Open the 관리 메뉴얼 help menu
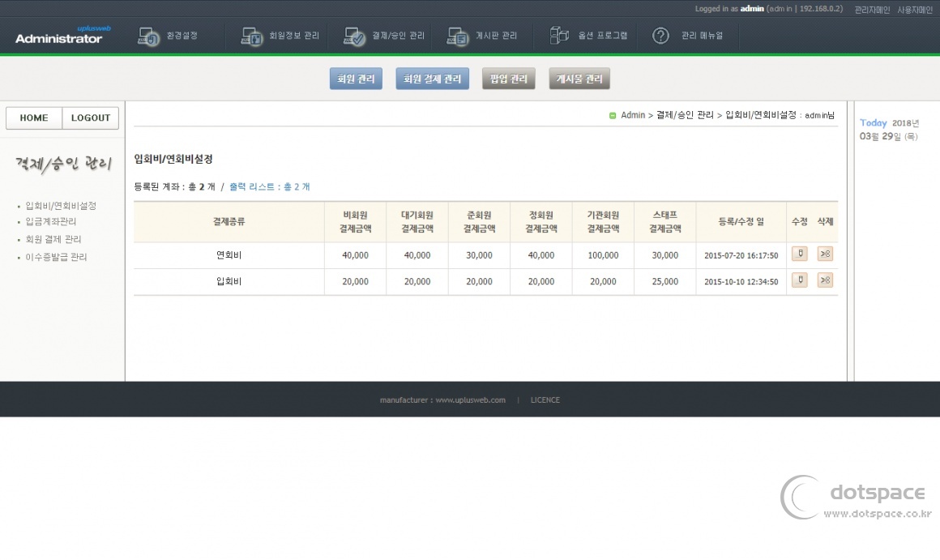 688,36
